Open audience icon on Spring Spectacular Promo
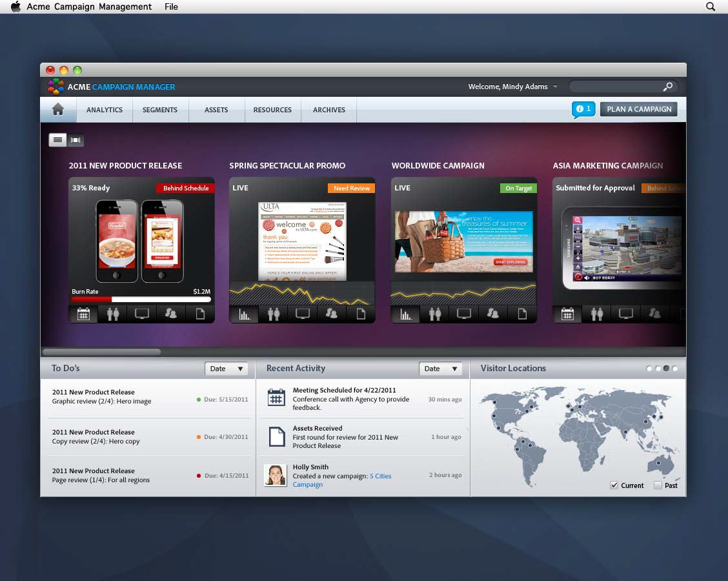This screenshot has height=581, width=728. point(274,314)
